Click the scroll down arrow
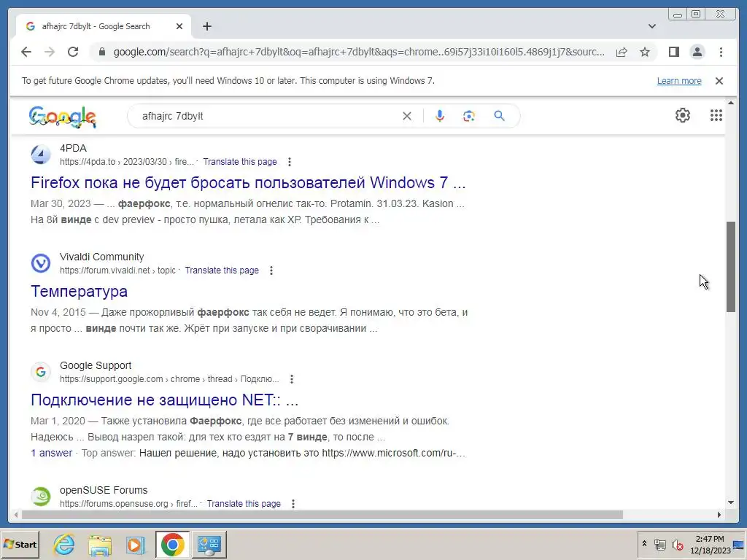Image resolution: width=747 pixels, height=560 pixels. click(731, 502)
